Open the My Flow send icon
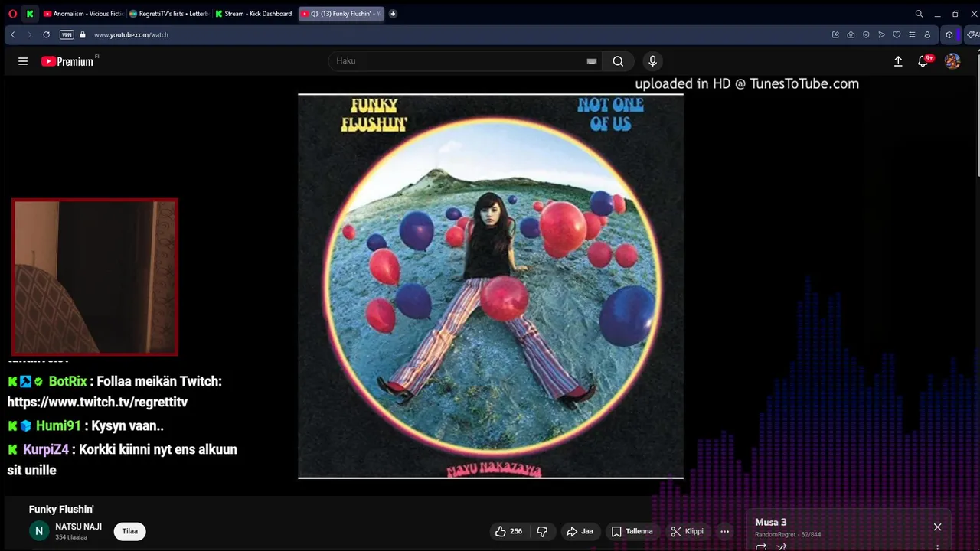980x551 pixels. click(881, 34)
